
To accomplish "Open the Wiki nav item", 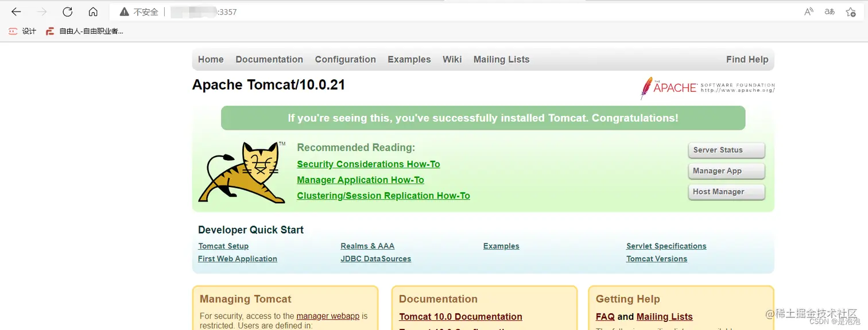I will [452, 60].
